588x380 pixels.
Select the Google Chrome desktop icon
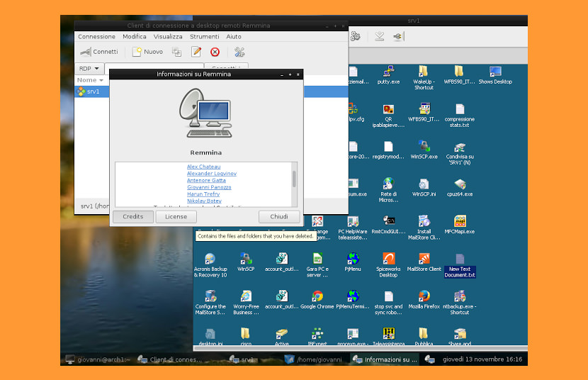pos(317,300)
